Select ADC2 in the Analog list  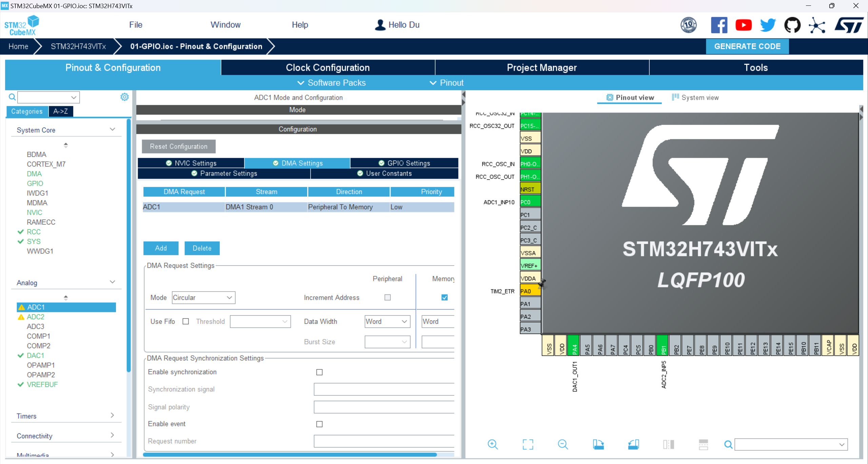coord(36,317)
